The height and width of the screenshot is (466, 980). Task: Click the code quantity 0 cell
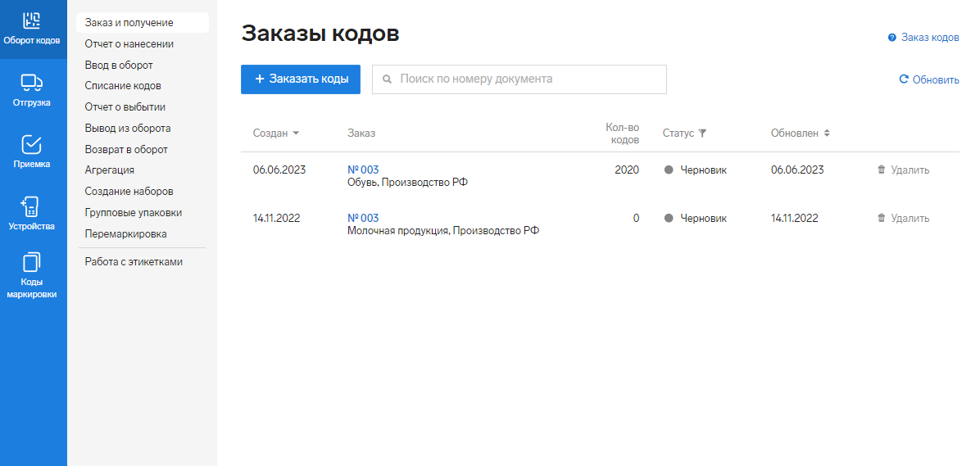[x=636, y=218]
